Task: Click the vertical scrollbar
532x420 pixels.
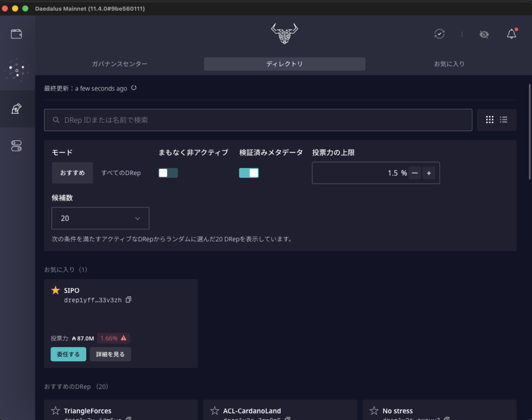Action: [x=529, y=132]
